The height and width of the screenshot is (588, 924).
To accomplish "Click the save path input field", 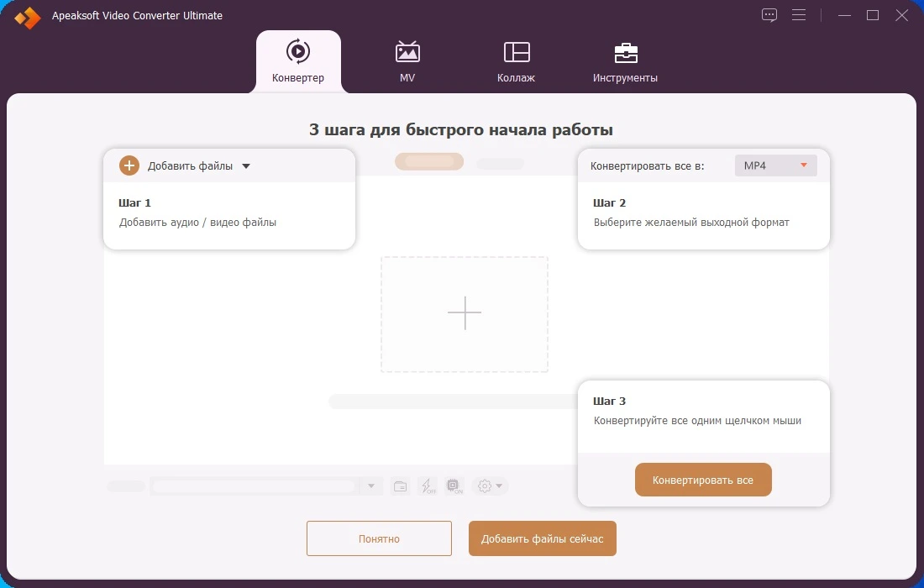I will click(x=255, y=486).
